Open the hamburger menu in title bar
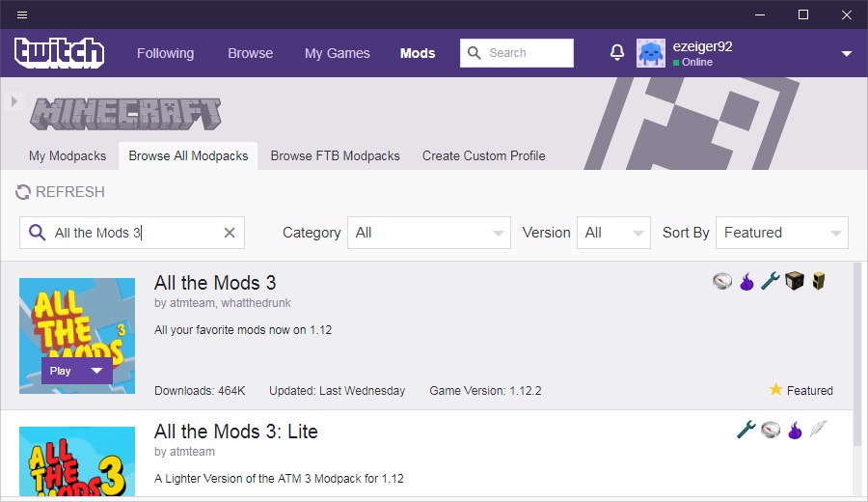 coord(22,14)
